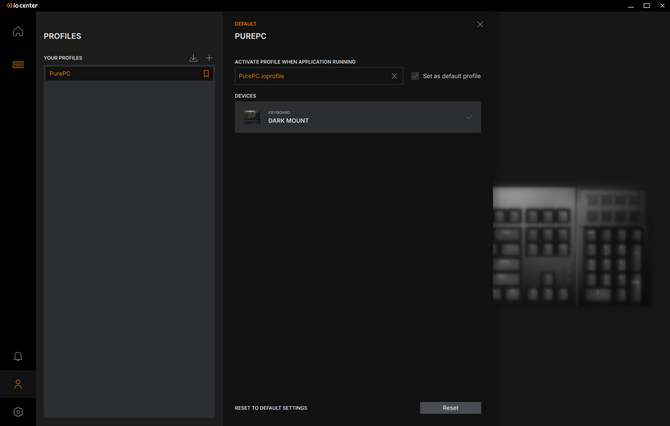The image size is (670, 426).
Task: Click the PurePC.ioprofile application input field
Action: (318, 76)
